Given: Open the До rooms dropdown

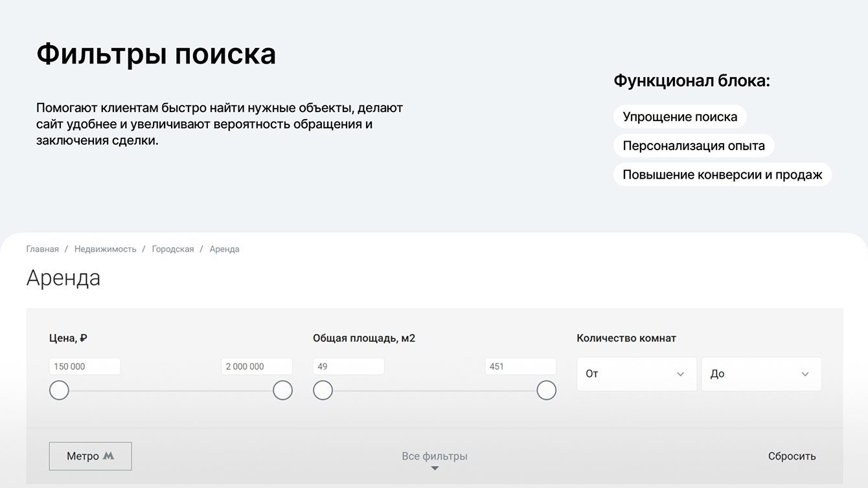Looking at the screenshot, I should (760, 374).
